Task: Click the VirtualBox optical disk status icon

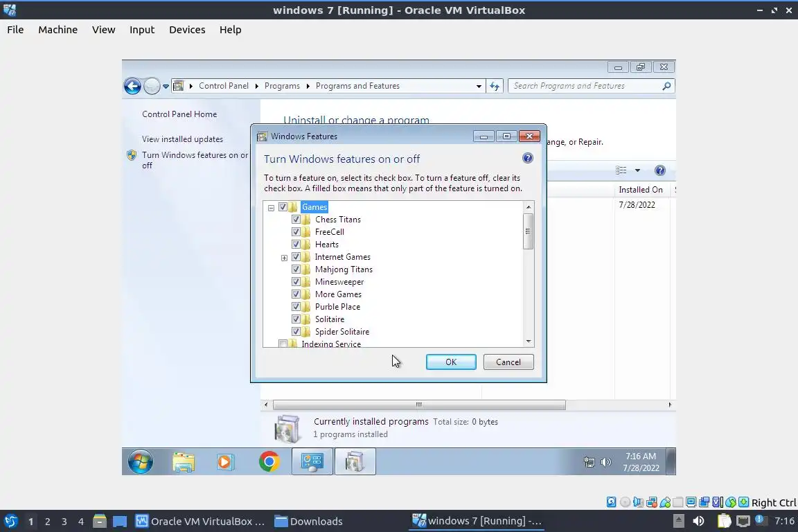Action: click(x=625, y=502)
